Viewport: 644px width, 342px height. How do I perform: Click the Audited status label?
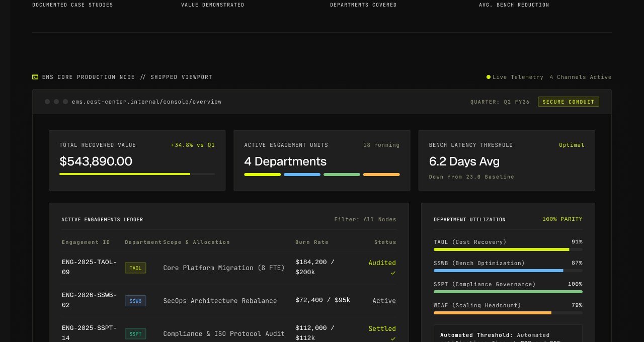pyautogui.click(x=382, y=263)
